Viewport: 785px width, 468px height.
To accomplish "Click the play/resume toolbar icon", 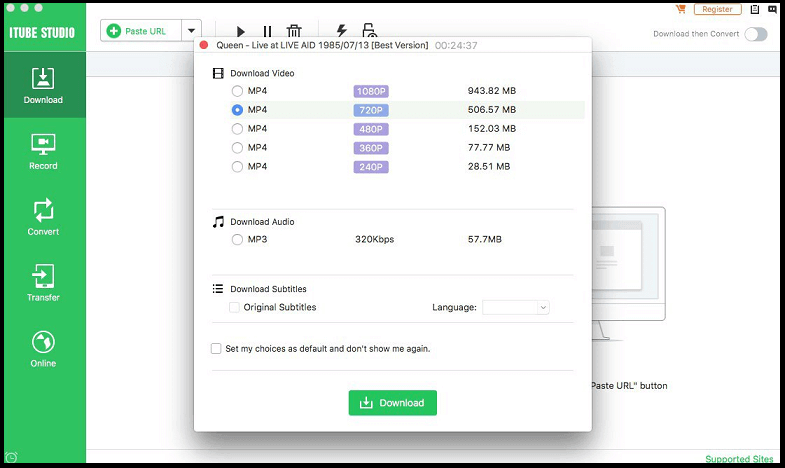I will (x=241, y=31).
